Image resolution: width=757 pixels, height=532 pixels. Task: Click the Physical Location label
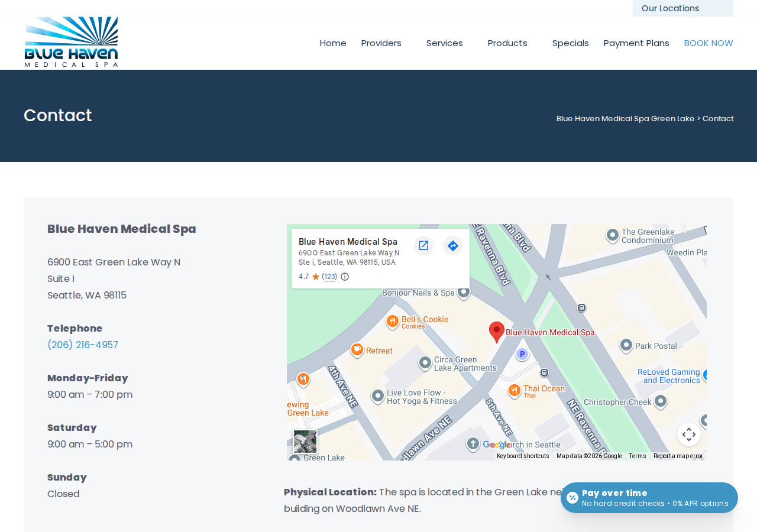click(x=330, y=492)
